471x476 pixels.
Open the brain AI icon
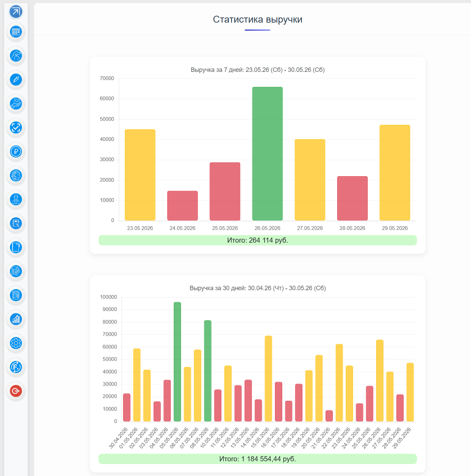[16, 175]
